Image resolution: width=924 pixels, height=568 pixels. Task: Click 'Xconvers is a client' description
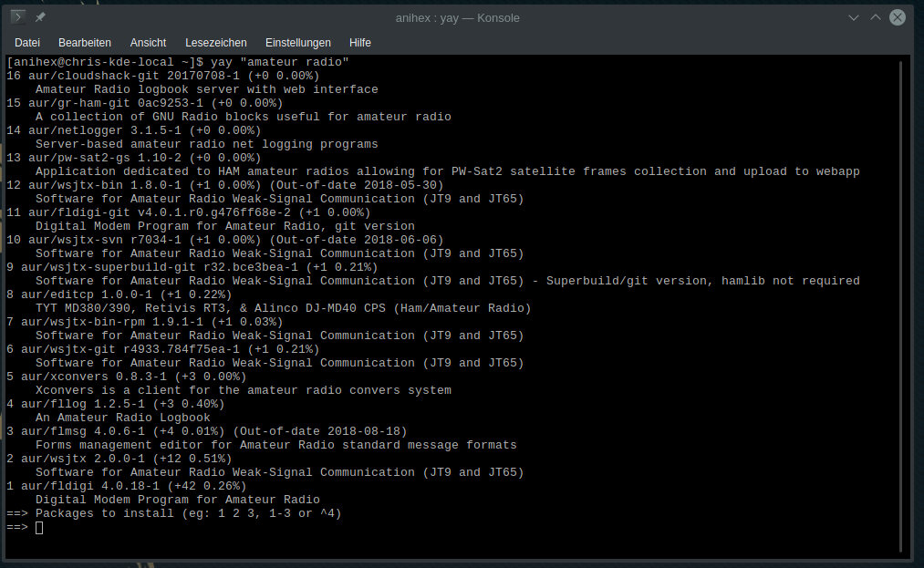click(244, 390)
